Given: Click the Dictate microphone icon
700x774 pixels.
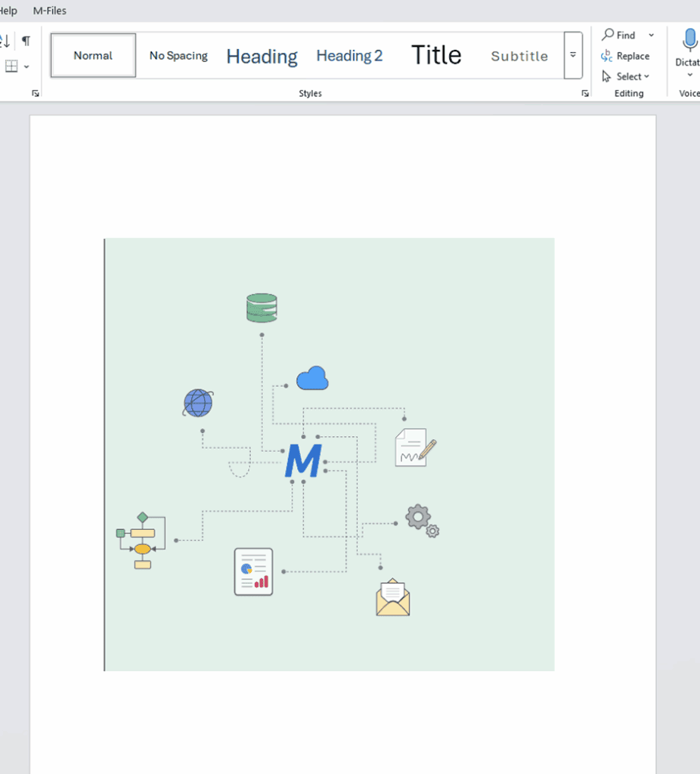Looking at the screenshot, I should pos(689,39).
